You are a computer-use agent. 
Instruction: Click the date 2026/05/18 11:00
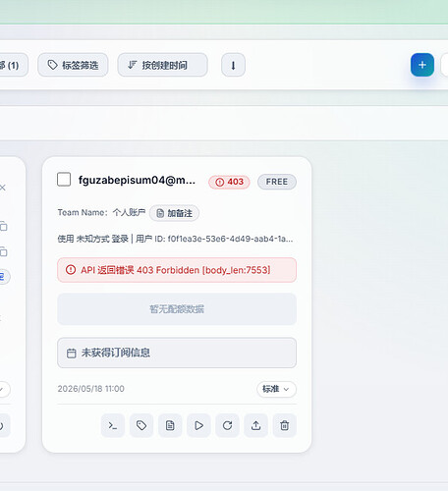(91, 389)
